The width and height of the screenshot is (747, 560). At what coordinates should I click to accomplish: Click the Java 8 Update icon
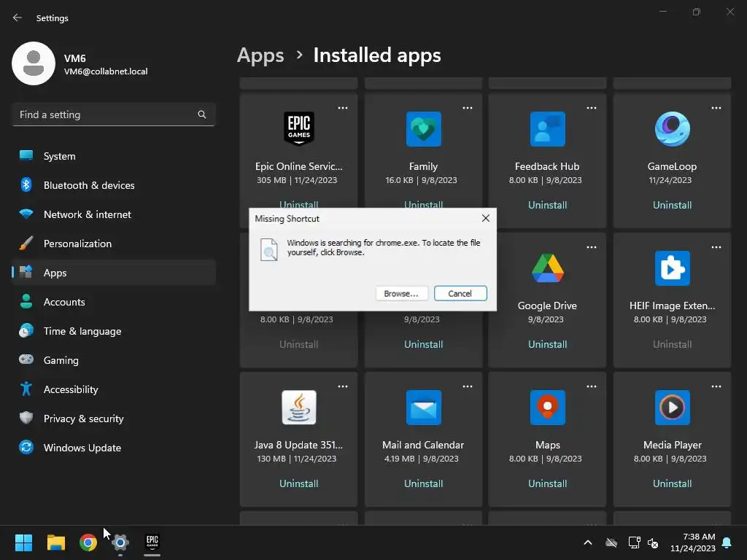pyautogui.click(x=298, y=407)
